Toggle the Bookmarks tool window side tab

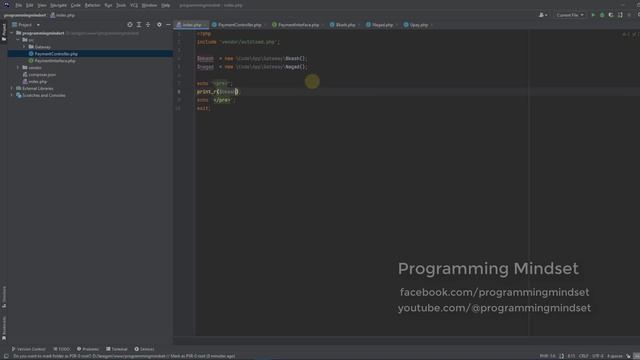coord(4,328)
